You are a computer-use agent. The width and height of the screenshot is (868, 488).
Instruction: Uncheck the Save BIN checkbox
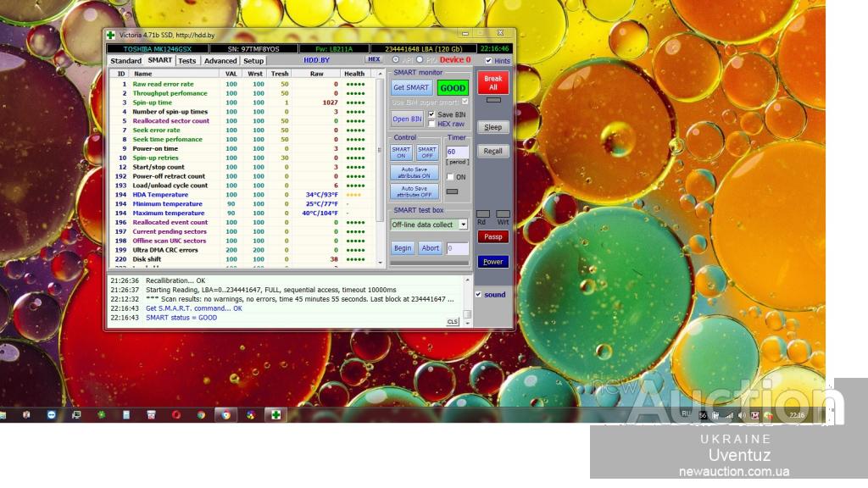click(x=431, y=114)
